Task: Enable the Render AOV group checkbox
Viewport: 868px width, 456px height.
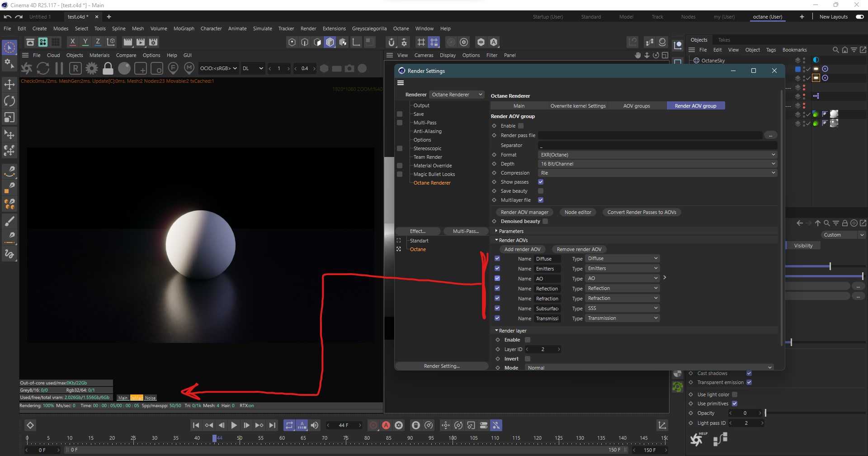Action: click(521, 126)
